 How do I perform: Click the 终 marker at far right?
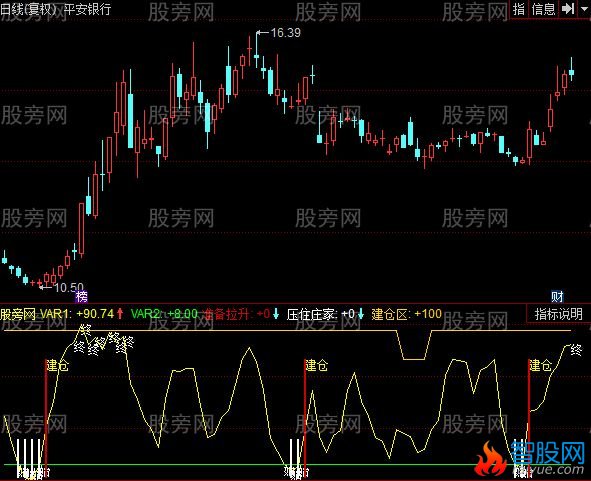point(576,350)
